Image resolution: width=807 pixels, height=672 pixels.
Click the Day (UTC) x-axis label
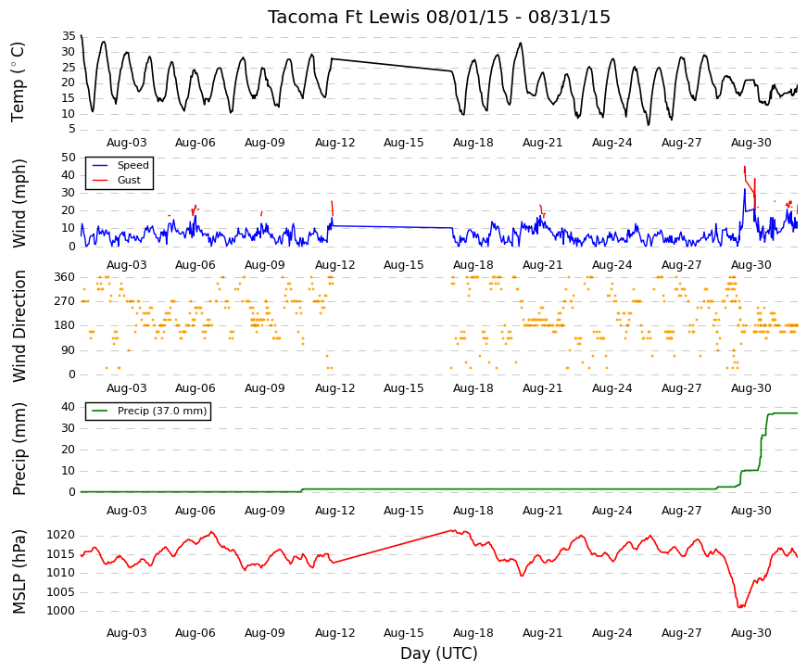click(x=439, y=653)
